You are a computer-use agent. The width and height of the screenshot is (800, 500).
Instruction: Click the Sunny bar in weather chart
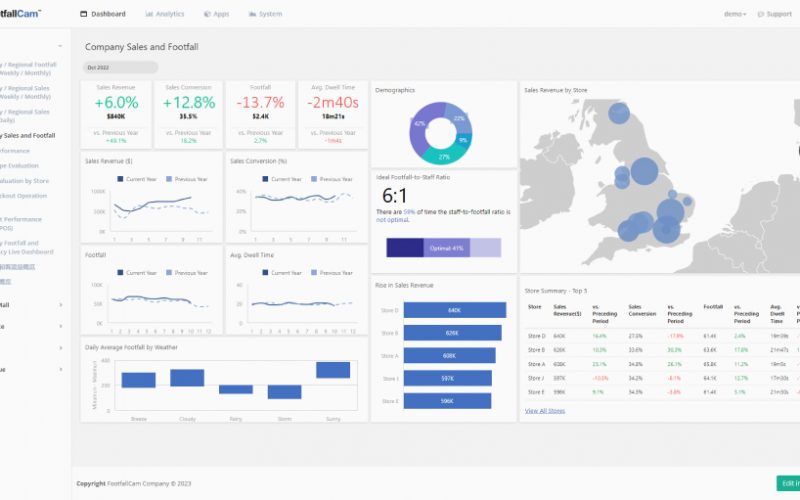pyautogui.click(x=333, y=370)
